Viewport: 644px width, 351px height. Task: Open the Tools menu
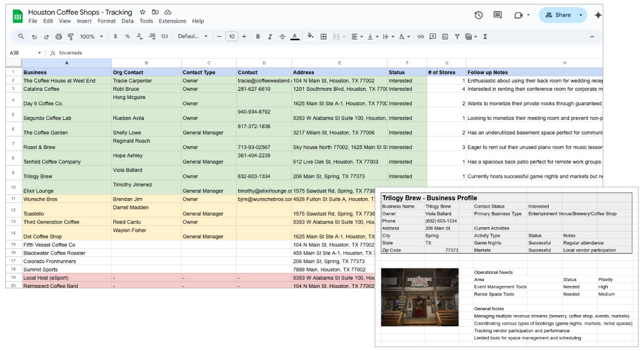(x=146, y=21)
